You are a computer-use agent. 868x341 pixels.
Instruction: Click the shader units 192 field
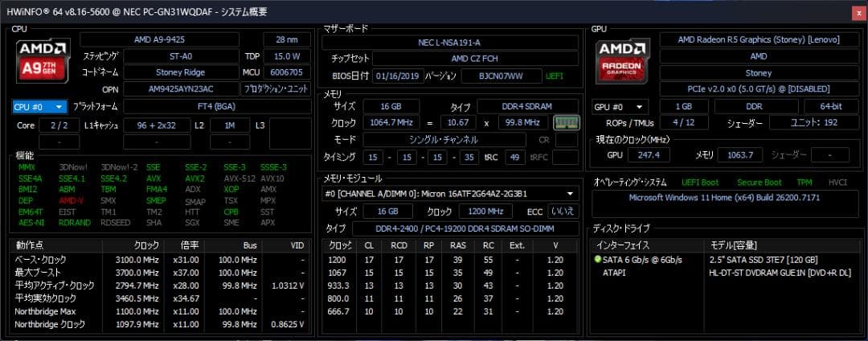813,123
